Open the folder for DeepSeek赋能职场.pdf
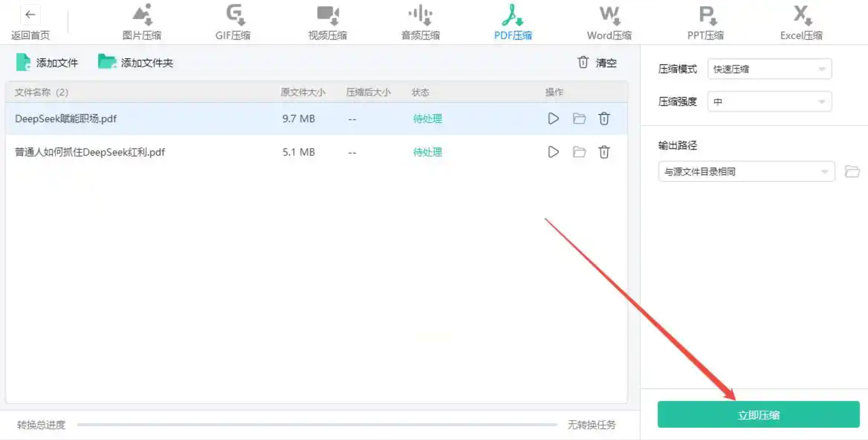 579,119
